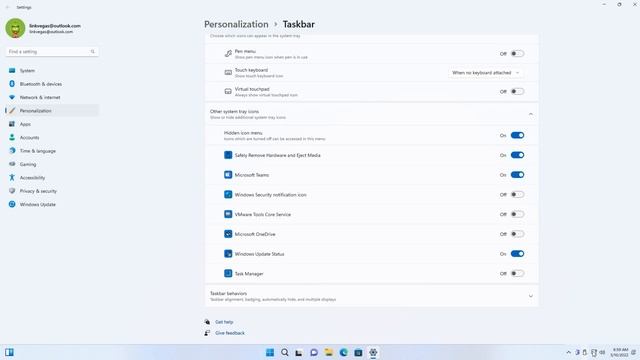Collapse Other system tray icons section
The image size is (640, 360).
click(x=531, y=114)
